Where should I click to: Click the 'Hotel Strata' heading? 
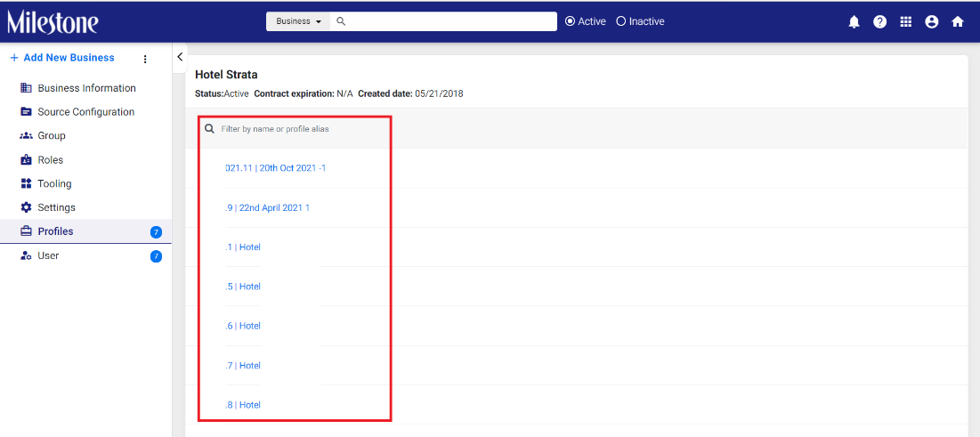226,75
